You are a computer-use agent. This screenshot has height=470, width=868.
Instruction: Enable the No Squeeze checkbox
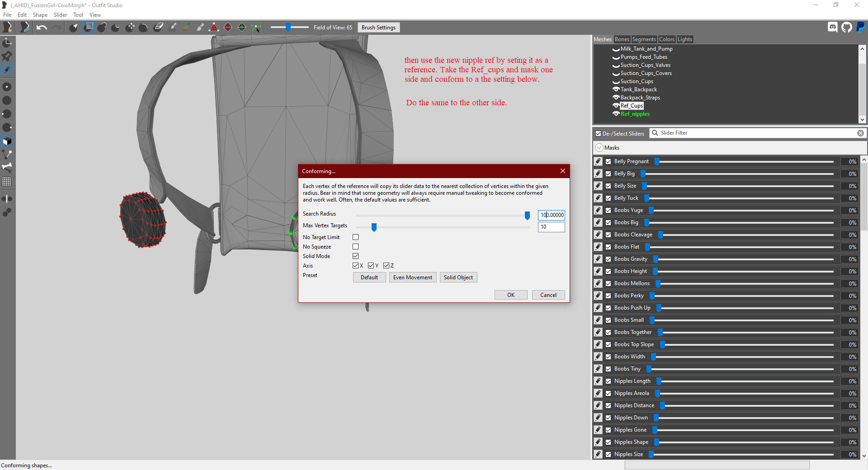tap(355, 247)
